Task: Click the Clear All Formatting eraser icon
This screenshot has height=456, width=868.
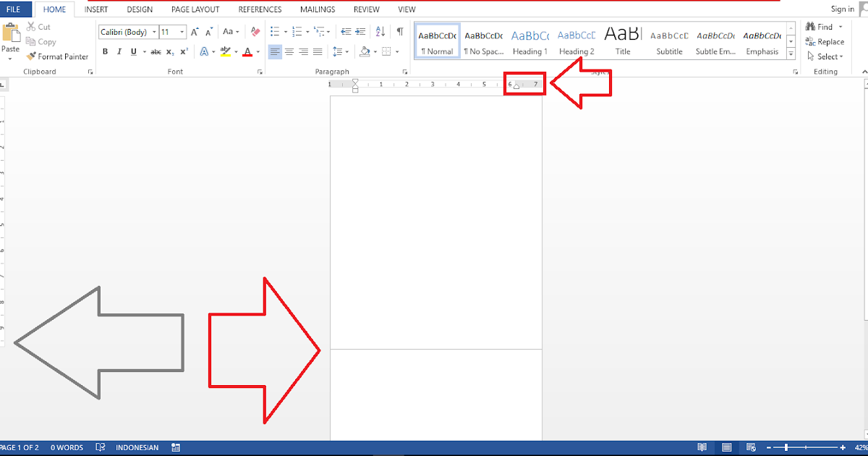Action: point(255,32)
